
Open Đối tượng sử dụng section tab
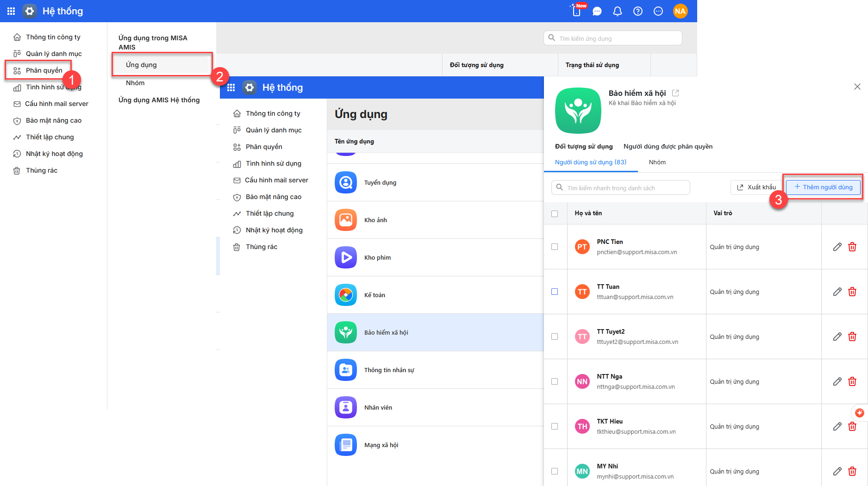584,146
